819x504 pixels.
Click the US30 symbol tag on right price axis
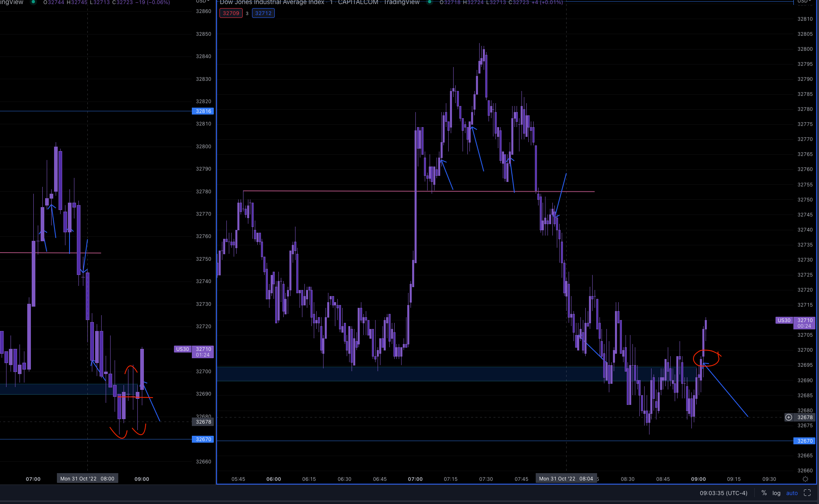[x=784, y=320]
